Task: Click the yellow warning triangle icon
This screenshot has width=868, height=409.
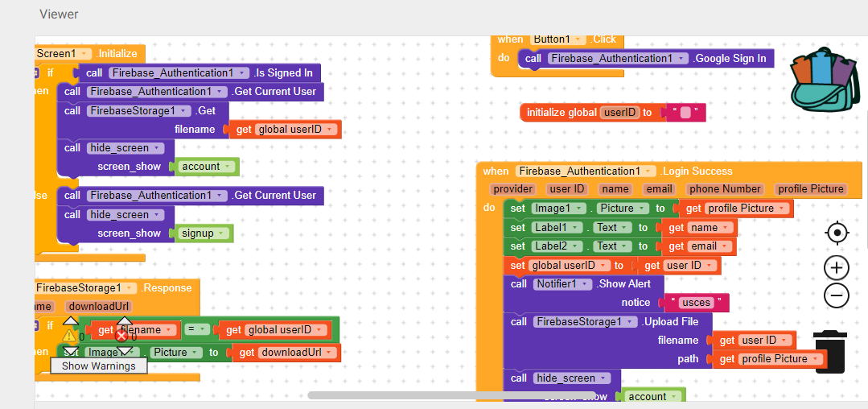Action: [71, 335]
